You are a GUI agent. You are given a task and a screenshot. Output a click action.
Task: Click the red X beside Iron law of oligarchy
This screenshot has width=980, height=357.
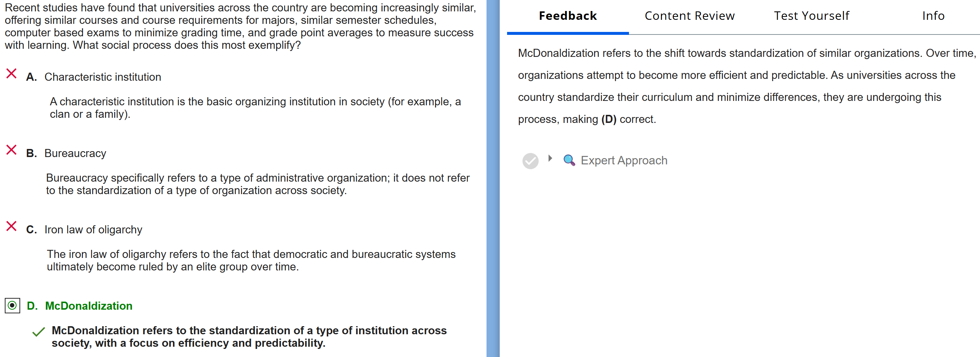(x=11, y=226)
